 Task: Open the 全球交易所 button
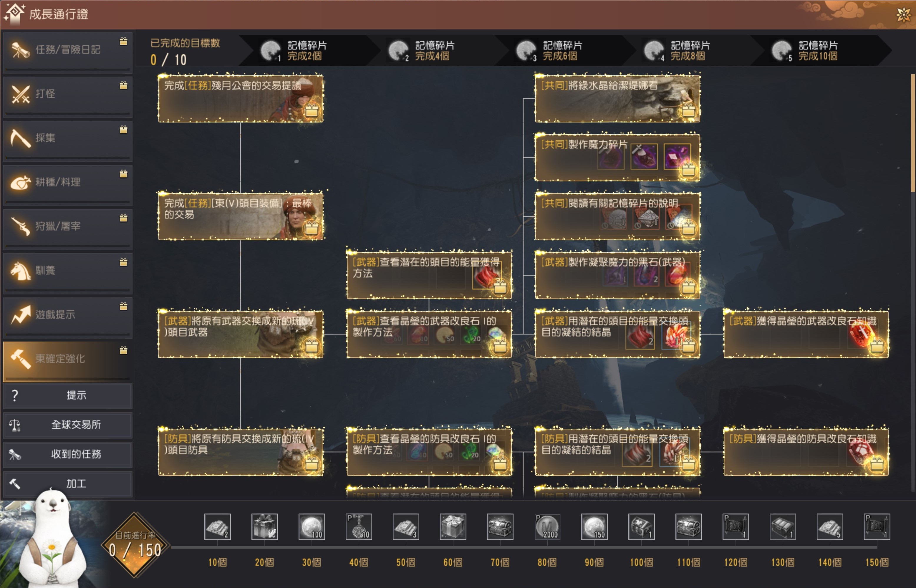tap(68, 425)
